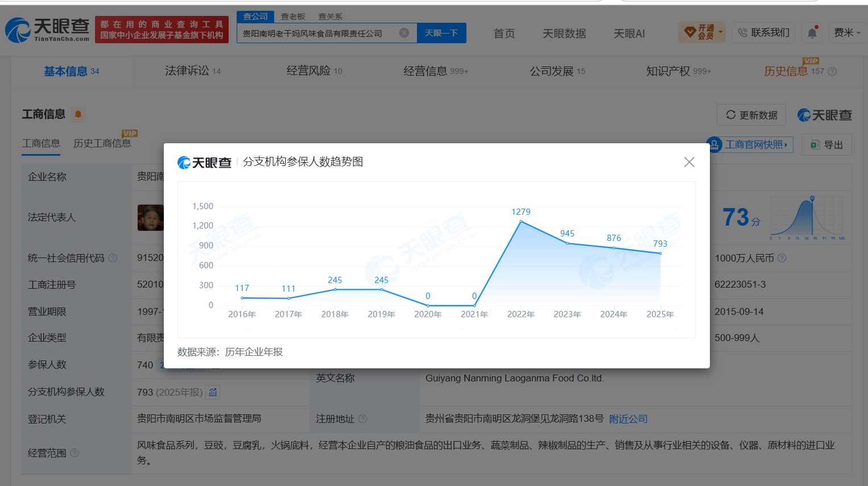
Task: Open the 经营风险 tab
Action: click(x=315, y=71)
